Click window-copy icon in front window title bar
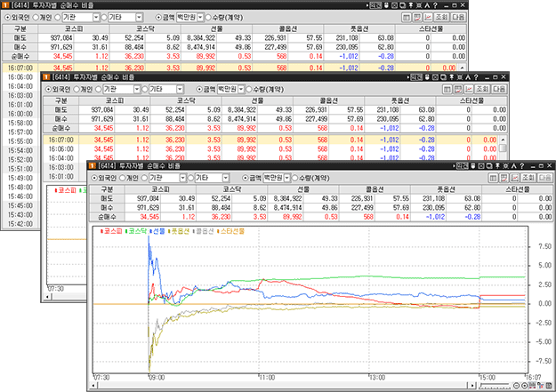Screen dimensions: 556x392 [489, 166]
